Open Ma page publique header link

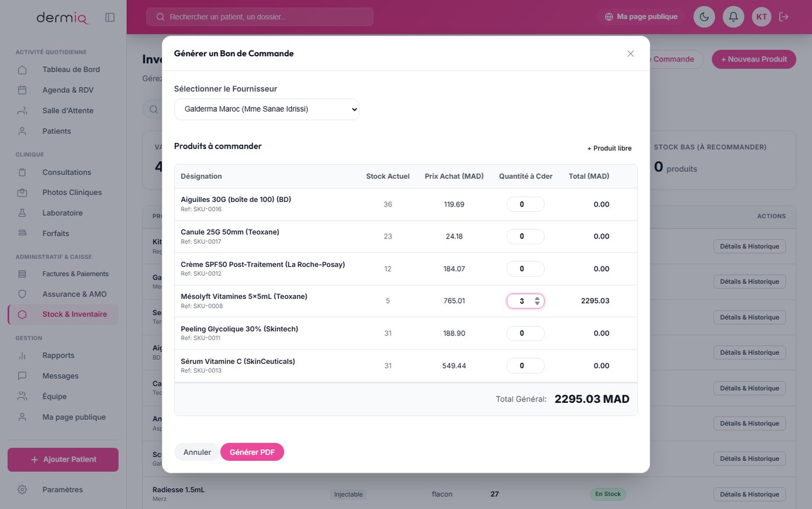click(x=641, y=17)
